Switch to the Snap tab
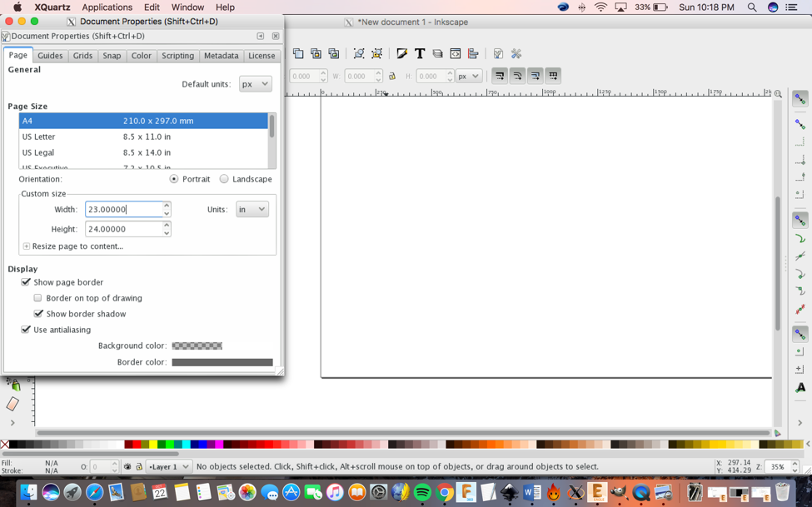812x507 pixels. pyautogui.click(x=112, y=56)
